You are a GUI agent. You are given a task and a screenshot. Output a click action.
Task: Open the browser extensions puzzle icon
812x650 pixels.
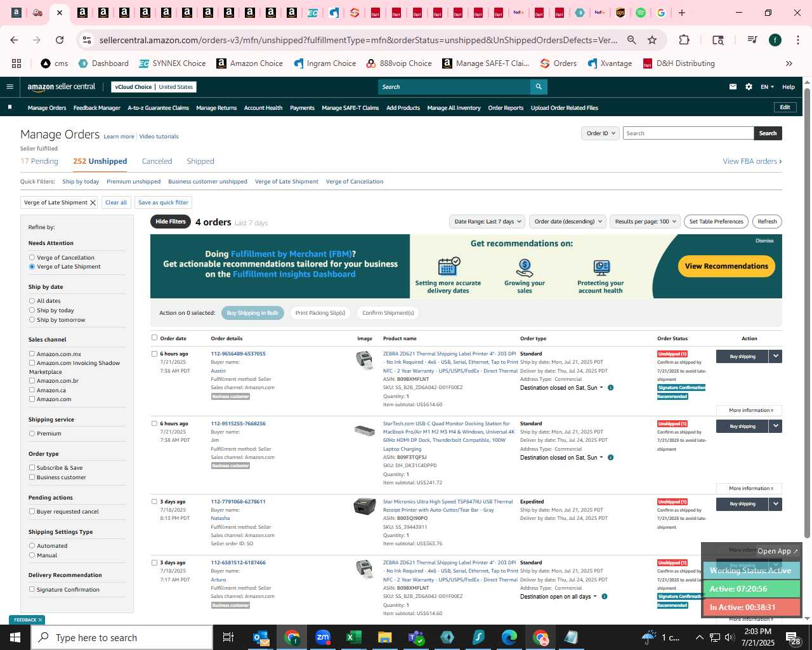coord(684,40)
